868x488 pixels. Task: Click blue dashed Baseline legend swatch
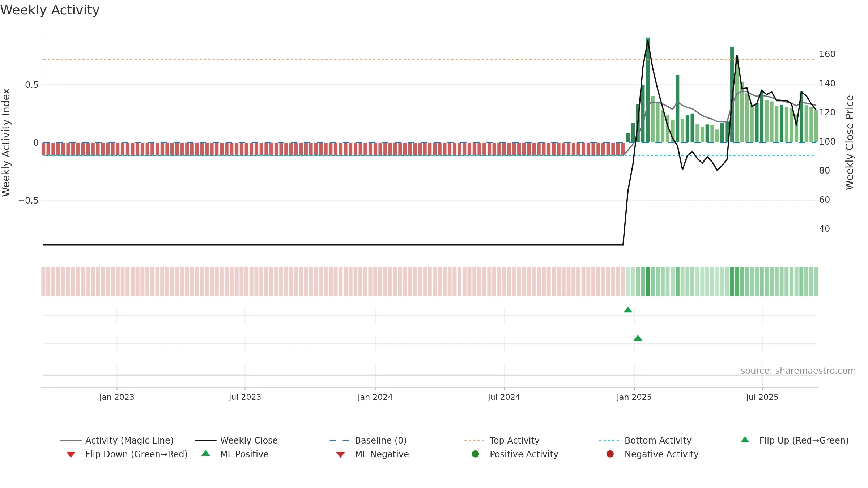(340, 440)
